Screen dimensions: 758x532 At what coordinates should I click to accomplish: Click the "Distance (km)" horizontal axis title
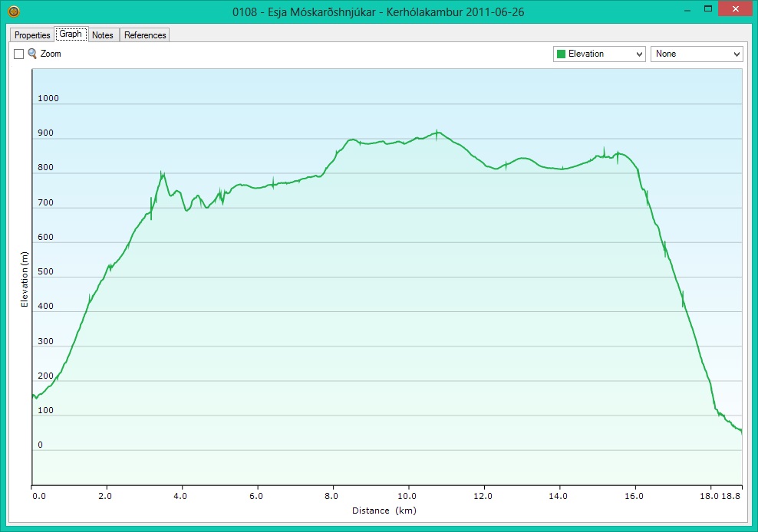click(384, 511)
